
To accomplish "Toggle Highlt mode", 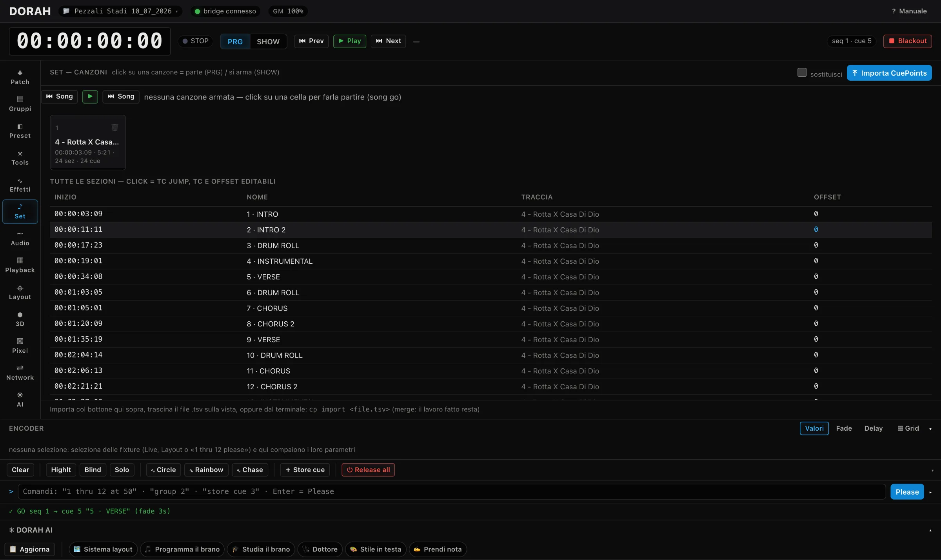I will tap(61, 470).
